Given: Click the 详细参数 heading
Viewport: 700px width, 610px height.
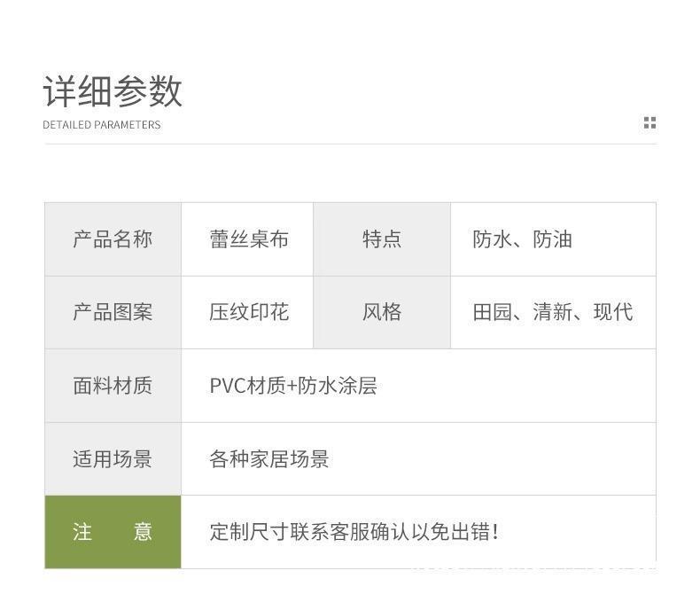Looking at the screenshot, I should tap(113, 91).
